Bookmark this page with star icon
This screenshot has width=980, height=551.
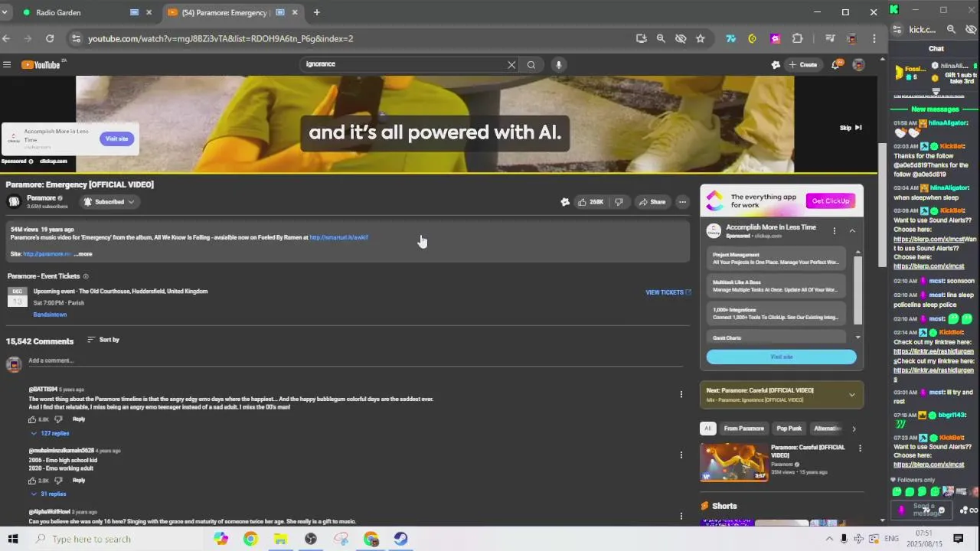tap(700, 38)
